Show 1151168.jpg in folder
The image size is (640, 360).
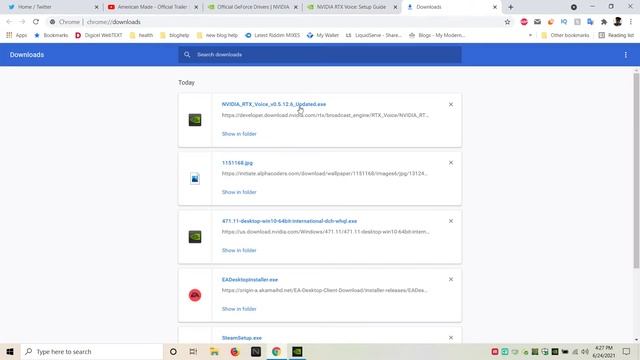[239, 192]
